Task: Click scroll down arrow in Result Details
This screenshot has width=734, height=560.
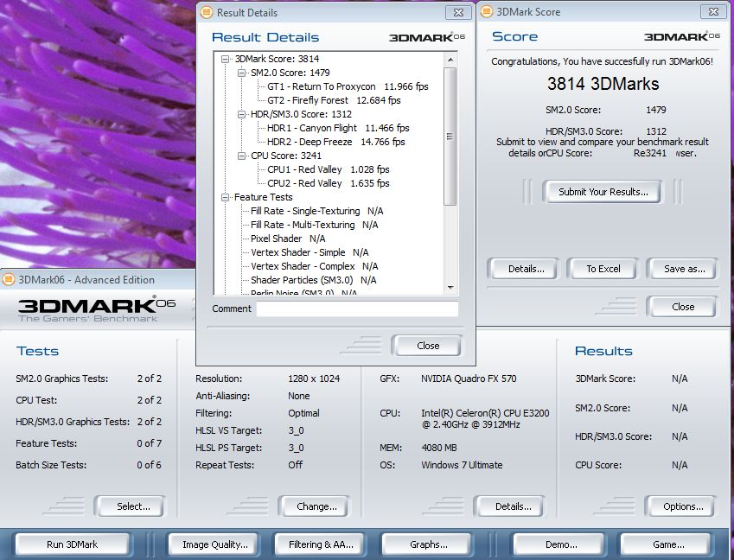Action: pyautogui.click(x=450, y=287)
